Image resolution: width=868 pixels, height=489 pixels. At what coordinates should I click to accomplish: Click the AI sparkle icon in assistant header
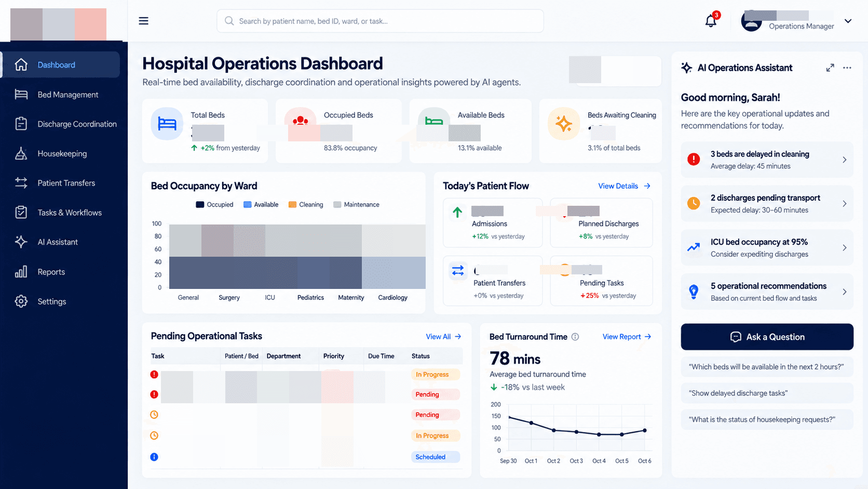(x=687, y=68)
